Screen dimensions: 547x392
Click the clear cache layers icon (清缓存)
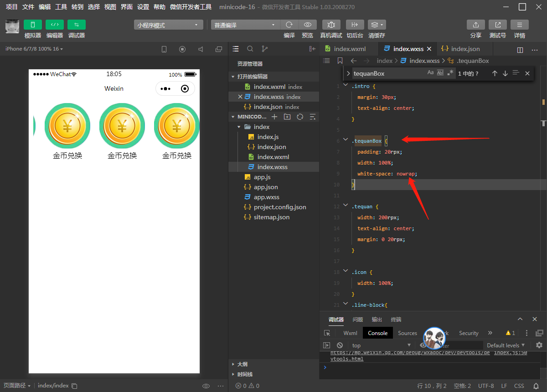(377, 25)
